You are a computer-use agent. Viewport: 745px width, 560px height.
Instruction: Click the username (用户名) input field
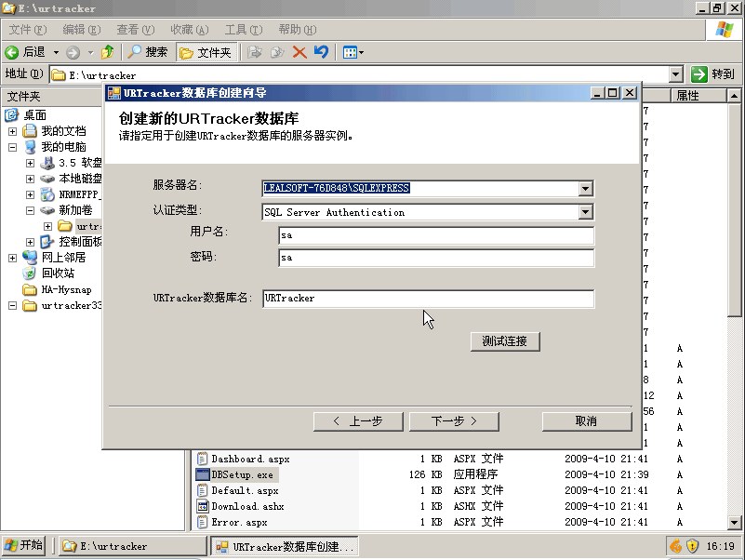pyautogui.click(x=436, y=235)
